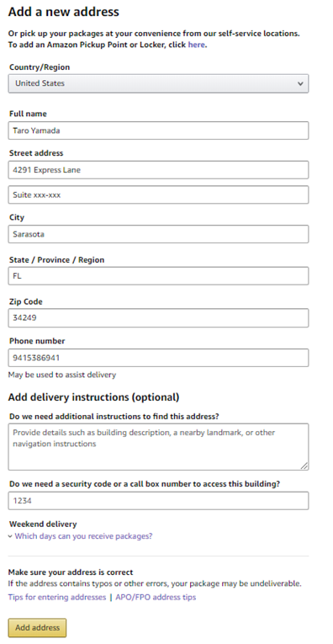
Task: Click the Full name field with Taro Yamada
Action: pos(158,130)
